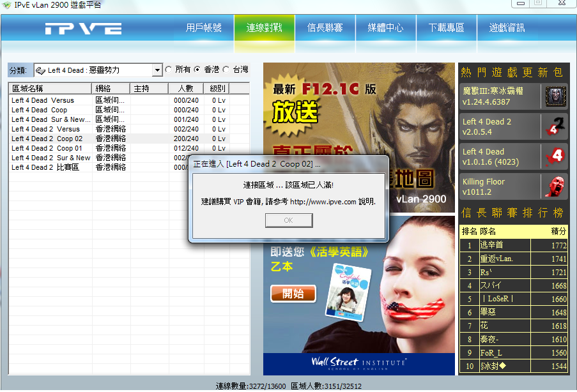Select the Left 4 Dead 2 Coop 02 room
This screenshot has height=392, width=577.
point(119,139)
